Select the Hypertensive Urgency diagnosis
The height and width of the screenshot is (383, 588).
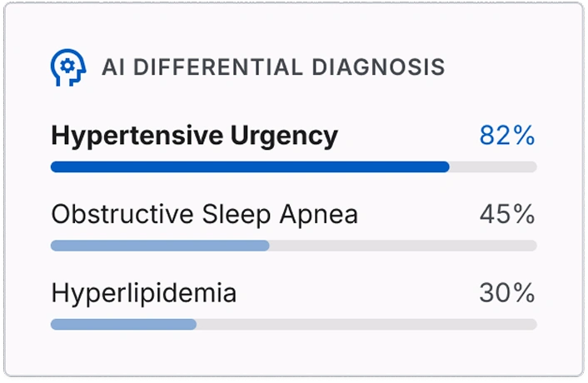[x=194, y=136]
